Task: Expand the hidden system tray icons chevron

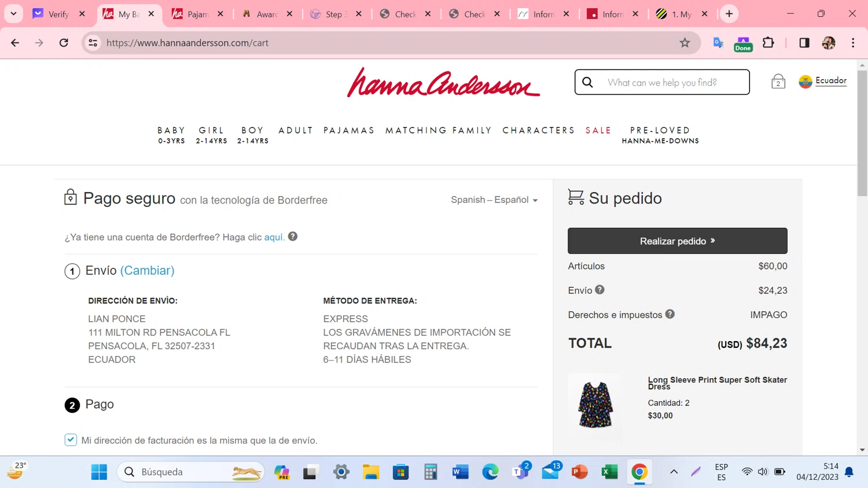Action: click(674, 472)
